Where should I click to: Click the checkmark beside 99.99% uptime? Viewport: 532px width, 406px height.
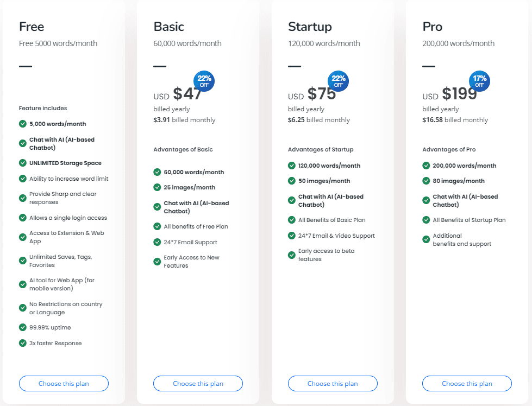(22, 327)
